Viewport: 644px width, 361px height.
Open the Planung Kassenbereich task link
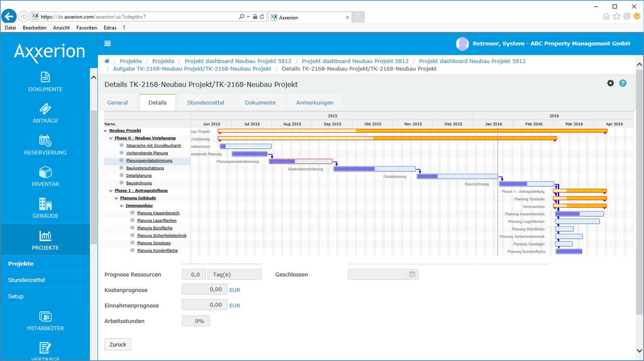tap(158, 213)
